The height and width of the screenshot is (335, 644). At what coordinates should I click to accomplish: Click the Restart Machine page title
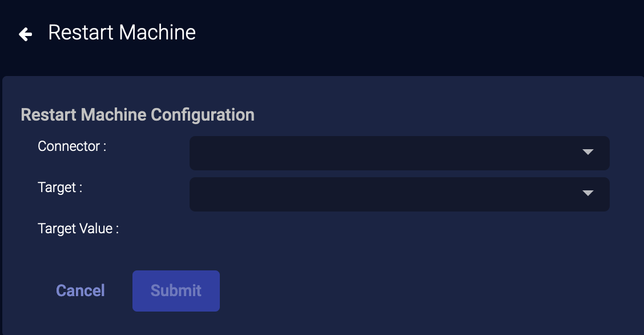click(x=122, y=33)
